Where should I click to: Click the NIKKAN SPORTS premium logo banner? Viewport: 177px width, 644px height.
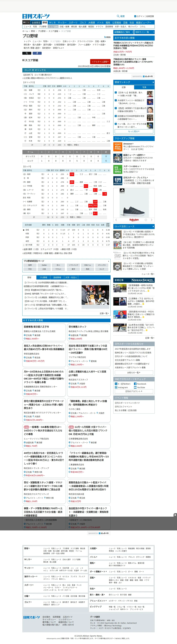(x=143, y=280)
